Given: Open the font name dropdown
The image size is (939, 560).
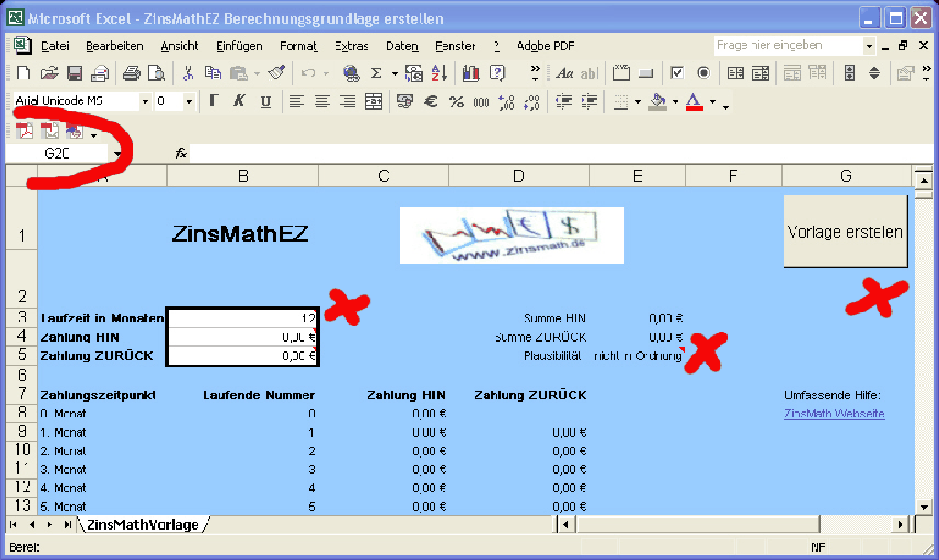Looking at the screenshot, I should click(x=145, y=101).
